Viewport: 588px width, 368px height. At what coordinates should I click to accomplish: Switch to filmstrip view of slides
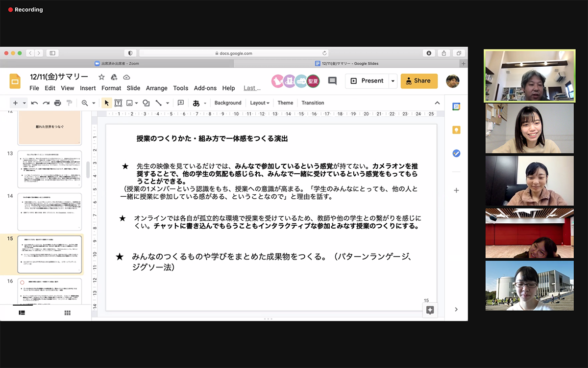click(x=22, y=313)
